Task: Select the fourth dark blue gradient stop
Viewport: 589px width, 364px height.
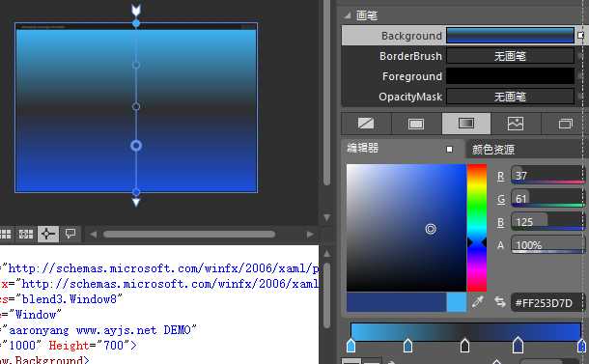Action: coord(518,345)
